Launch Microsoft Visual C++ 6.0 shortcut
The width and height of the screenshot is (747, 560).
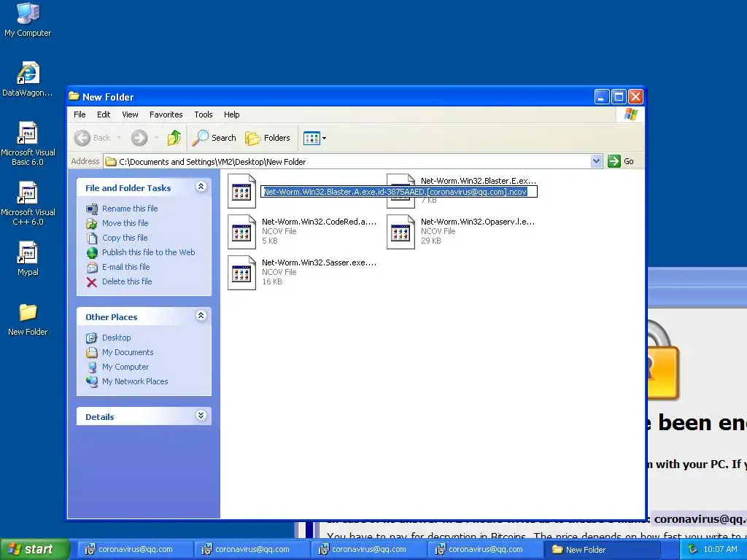(28, 203)
